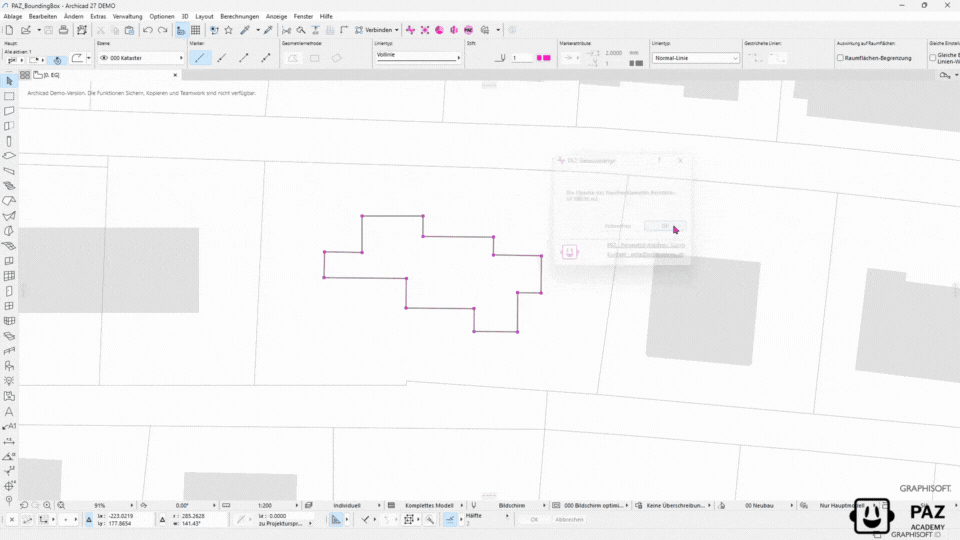This screenshot has height=540, width=960.
Task: Click the pen number field showing 1
Action: (x=522, y=58)
